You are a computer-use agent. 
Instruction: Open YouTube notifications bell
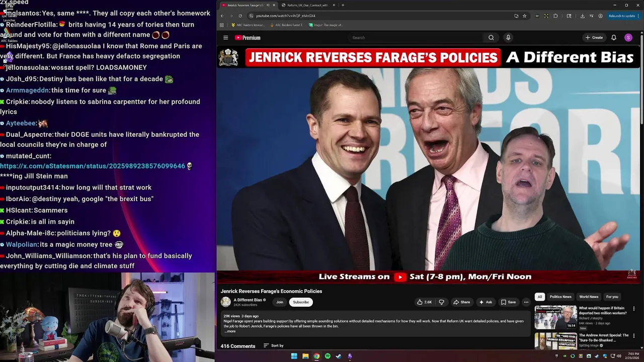point(614,38)
